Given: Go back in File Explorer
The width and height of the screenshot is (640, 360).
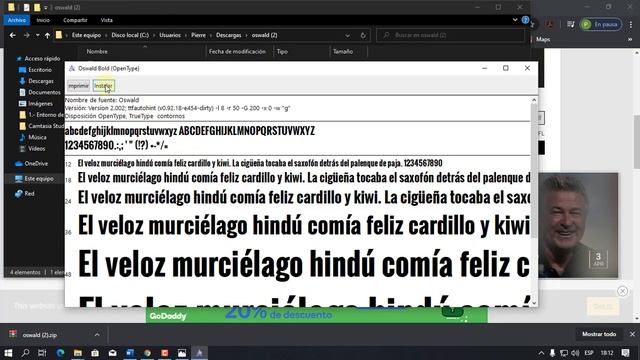Looking at the screenshot, I should click(x=13, y=36).
